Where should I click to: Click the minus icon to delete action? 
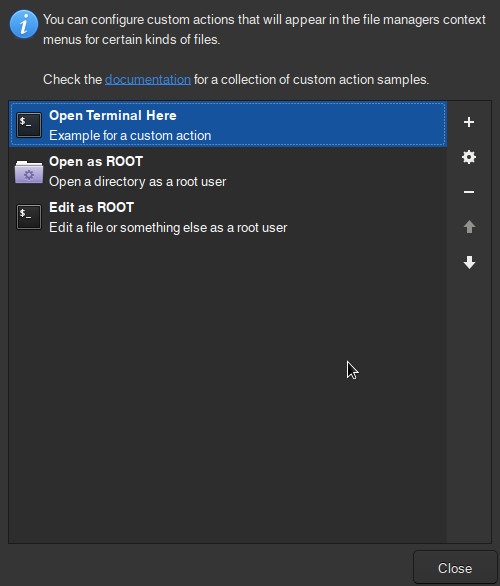pos(469,192)
